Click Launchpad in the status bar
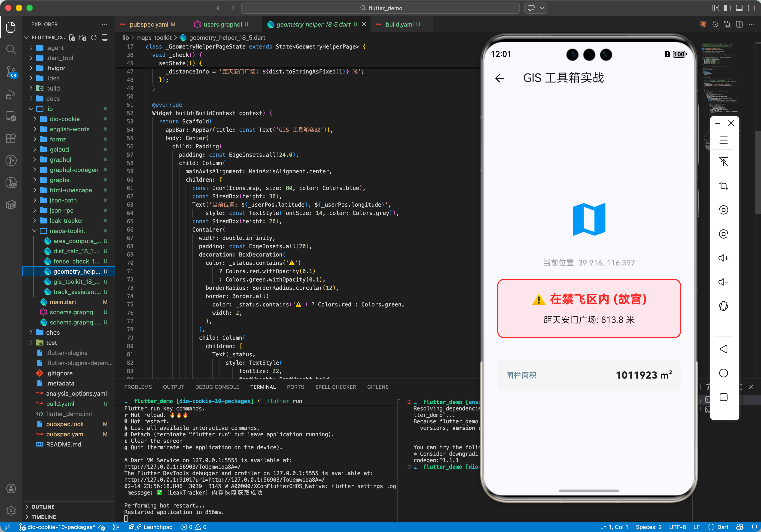The height and width of the screenshot is (532, 761). point(158,527)
